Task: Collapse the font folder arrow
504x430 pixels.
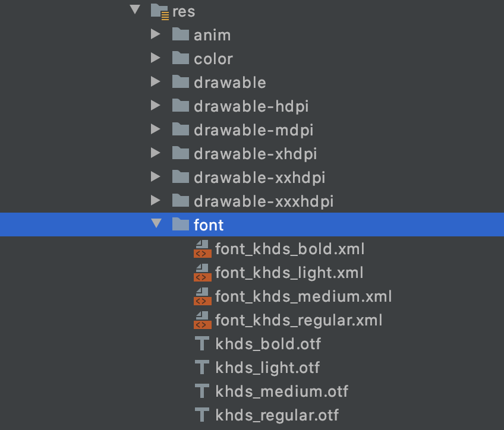Action: (156, 223)
